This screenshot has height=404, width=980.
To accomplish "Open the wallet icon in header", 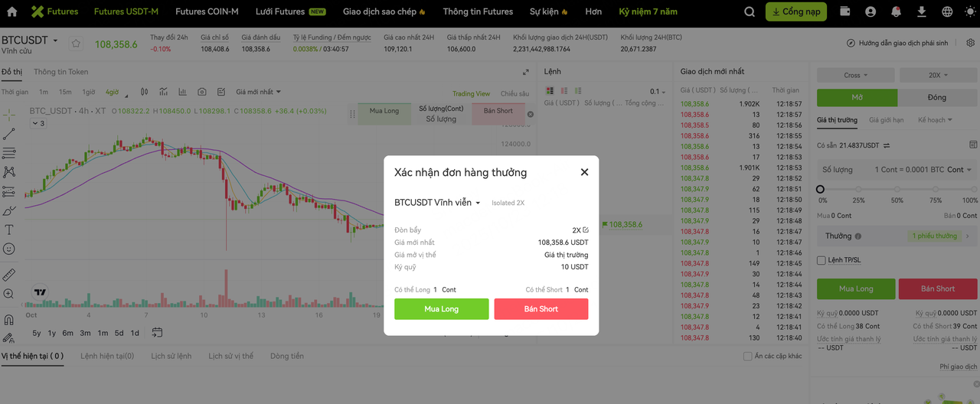I will point(845,12).
